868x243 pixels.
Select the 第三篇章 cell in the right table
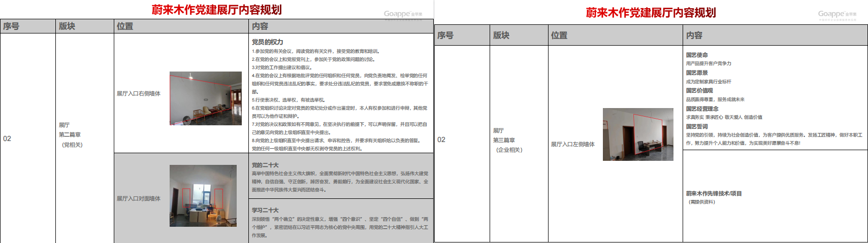tap(504, 140)
